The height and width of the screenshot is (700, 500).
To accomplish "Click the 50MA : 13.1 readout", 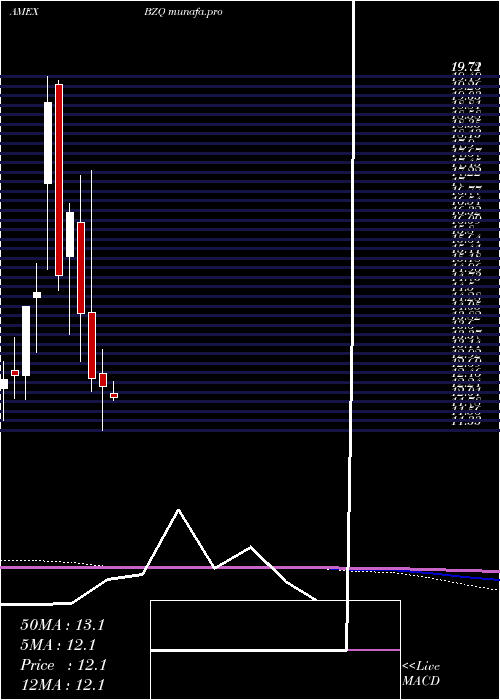I will coord(62,625).
